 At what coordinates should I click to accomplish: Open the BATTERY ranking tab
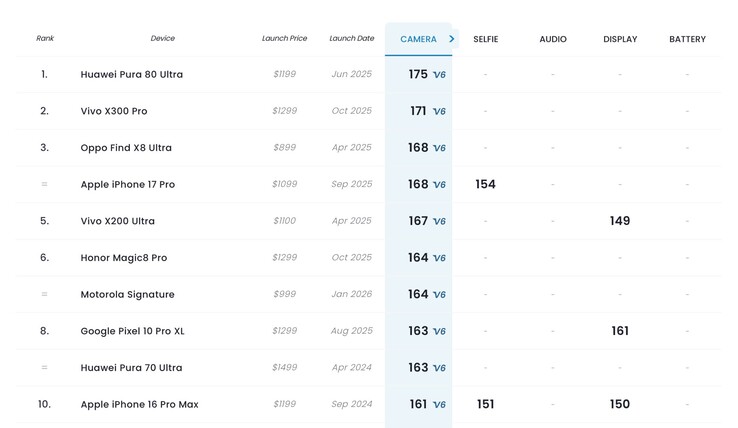[687, 39]
